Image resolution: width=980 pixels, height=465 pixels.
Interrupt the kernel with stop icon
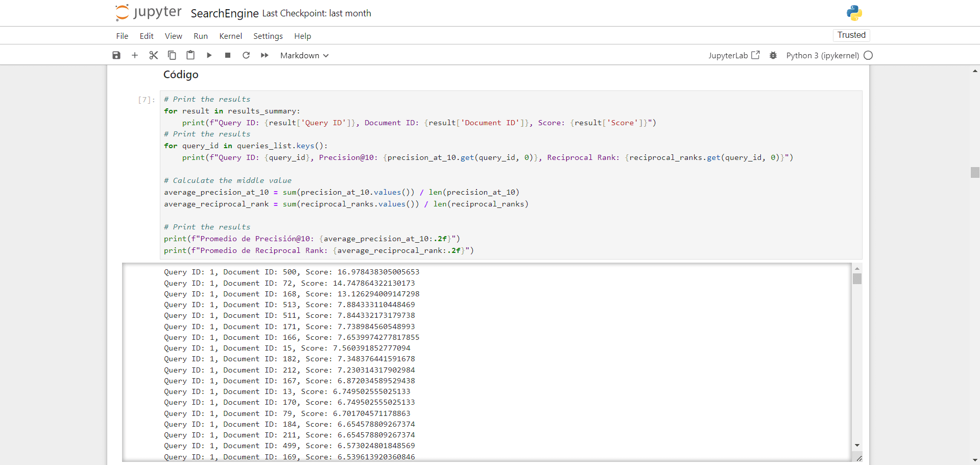(x=228, y=55)
